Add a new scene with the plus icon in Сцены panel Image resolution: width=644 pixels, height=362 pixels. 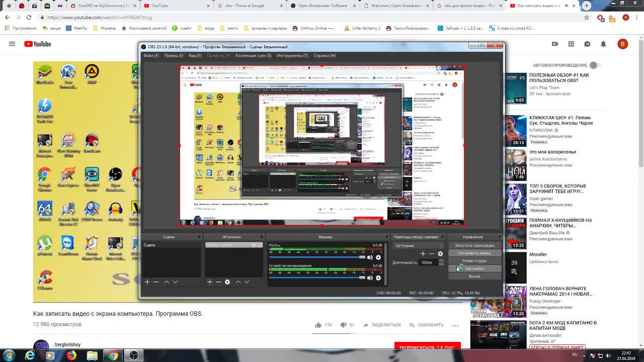coord(147,282)
